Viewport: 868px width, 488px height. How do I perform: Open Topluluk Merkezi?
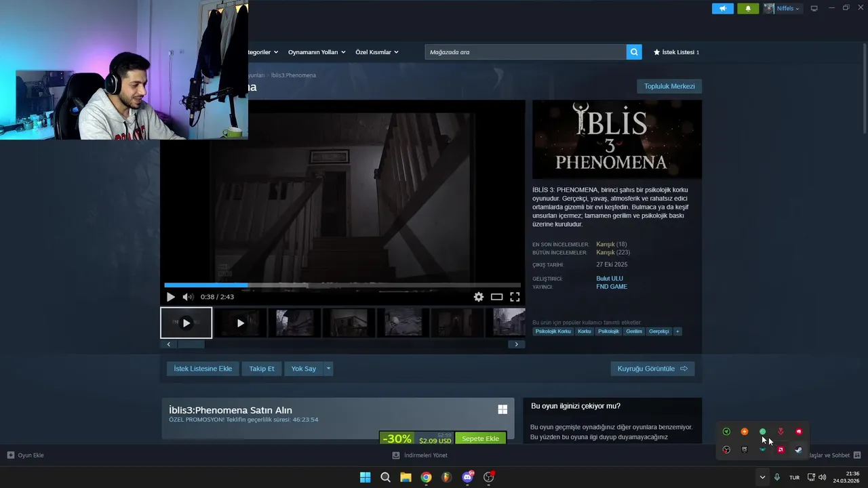[x=669, y=86]
